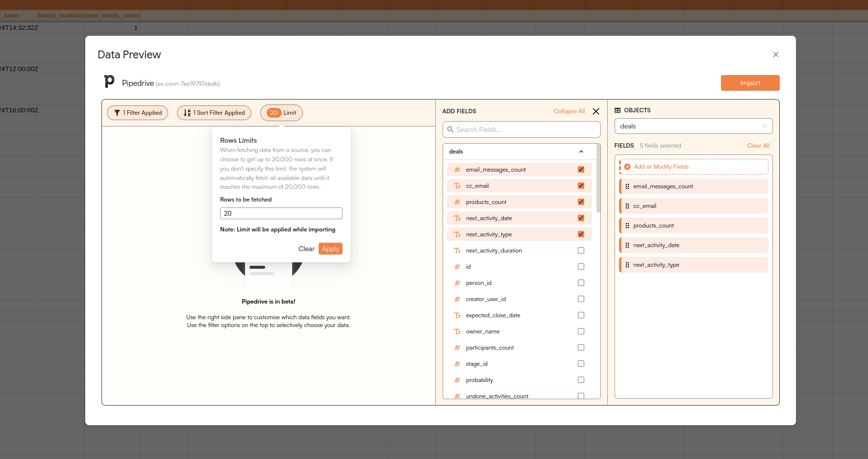Viewport: 868px width, 459px height.
Task: Check stage_id field checkbox
Action: coord(581,364)
